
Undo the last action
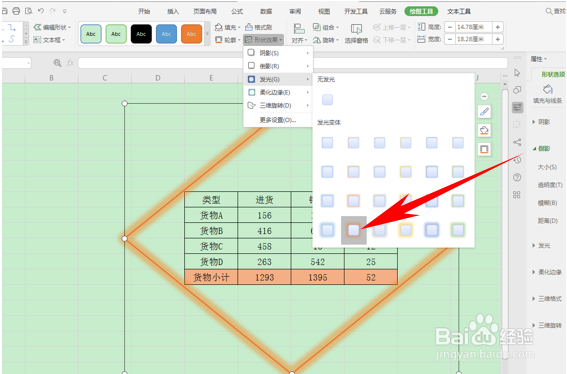[x=41, y=11]
